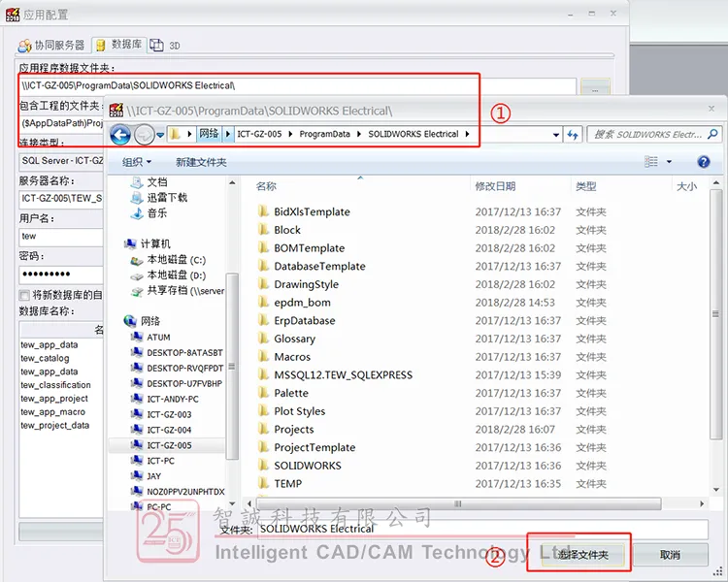Click the ProjectTemplate folder icon
Screen dimensions: 728x582
coord(263,447)
